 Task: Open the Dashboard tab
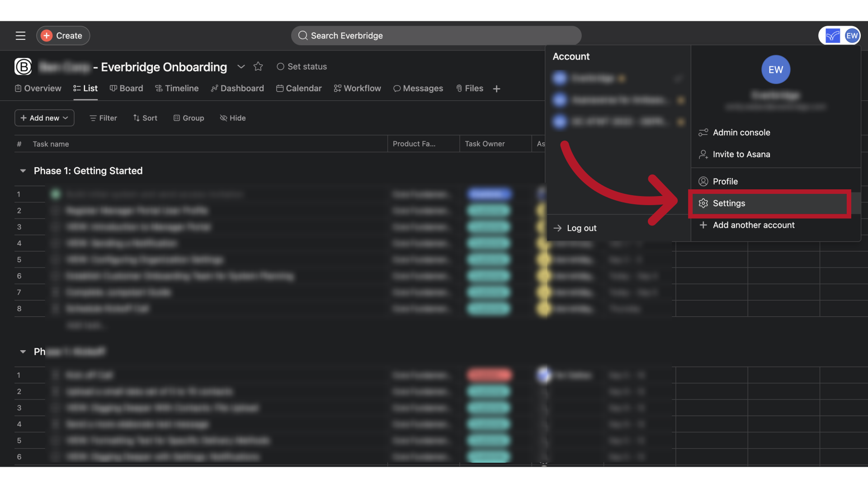[237, 89]
